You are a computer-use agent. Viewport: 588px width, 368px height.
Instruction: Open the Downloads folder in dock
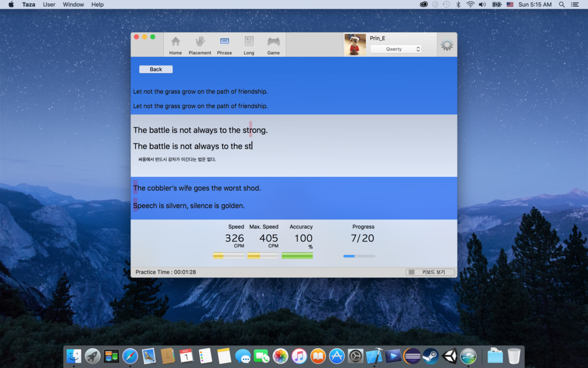click(495, 356)
